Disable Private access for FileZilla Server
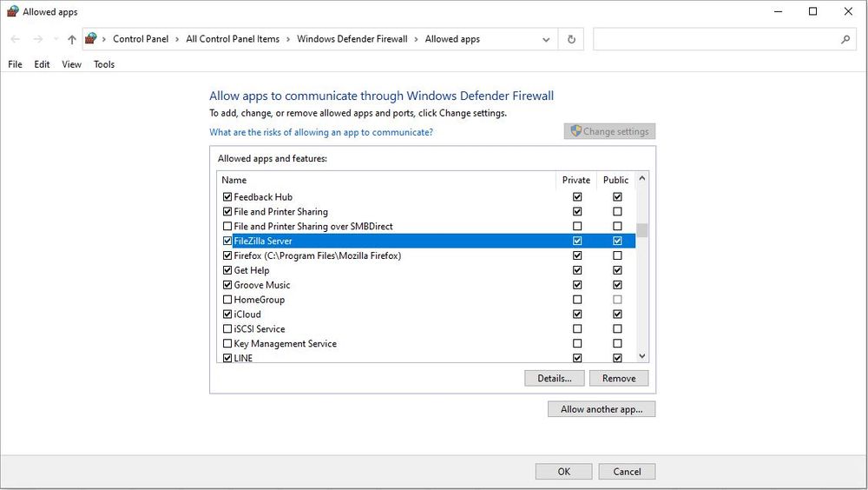868x490 pixels. pos(577,241)
